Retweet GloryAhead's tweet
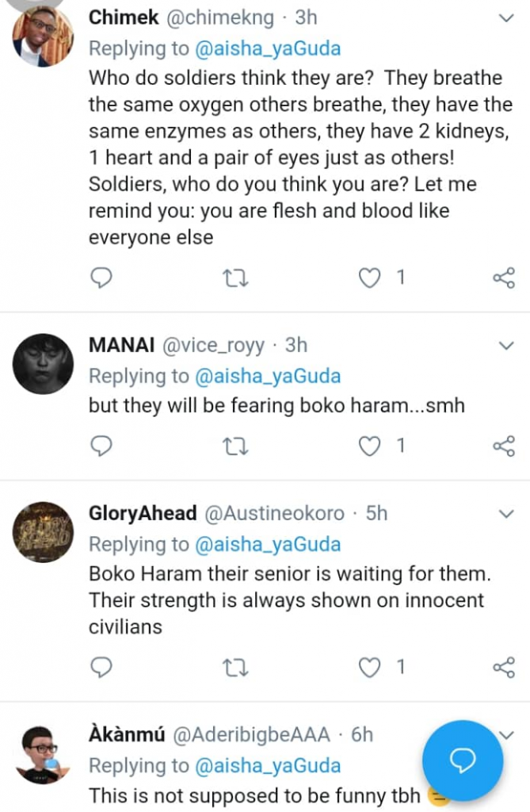530x812 pixels. (x=235, y=668)
